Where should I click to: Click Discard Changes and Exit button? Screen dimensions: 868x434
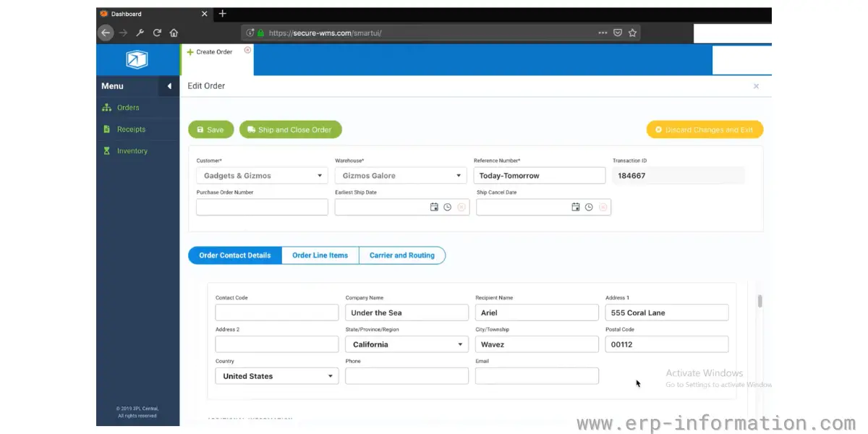click(x=705, y=129)
